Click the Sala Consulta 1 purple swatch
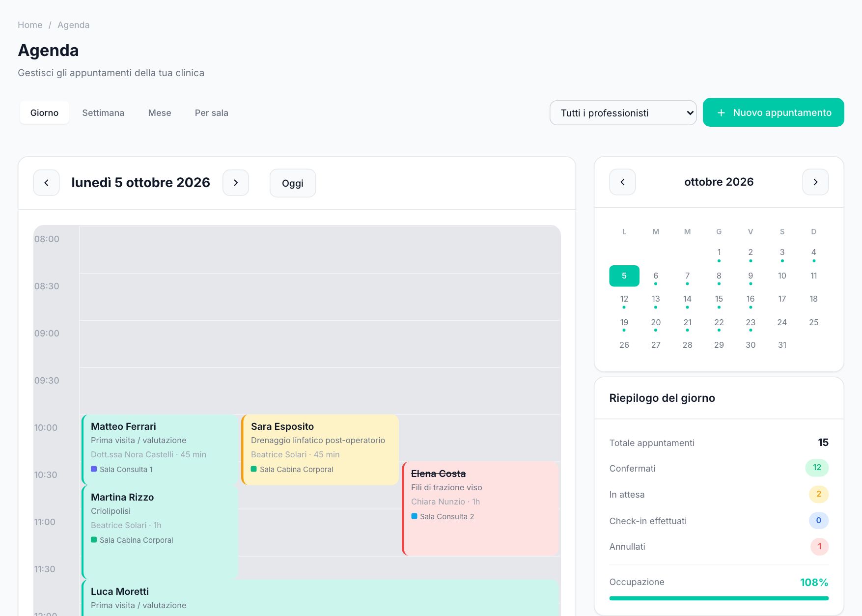This screenshot has width=862, height=616. coord(94,469)
